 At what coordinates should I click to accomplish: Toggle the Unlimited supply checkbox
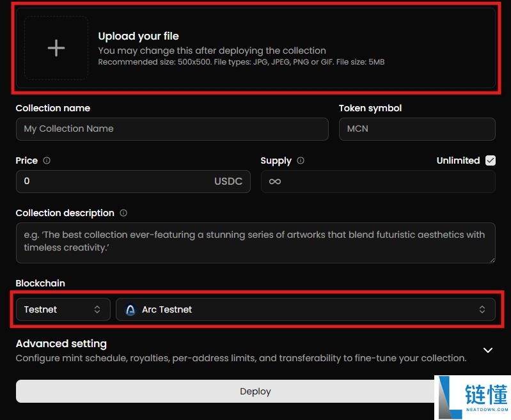(x=491, y=160)
